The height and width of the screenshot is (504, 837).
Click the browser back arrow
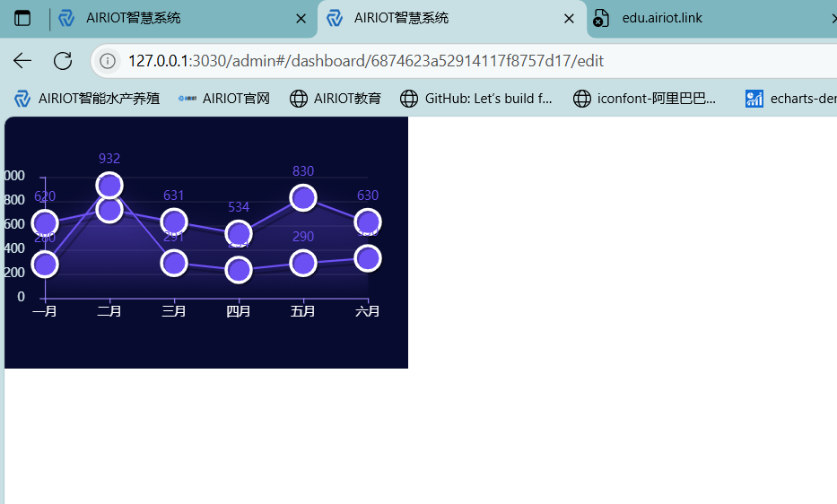coord(22,61)
